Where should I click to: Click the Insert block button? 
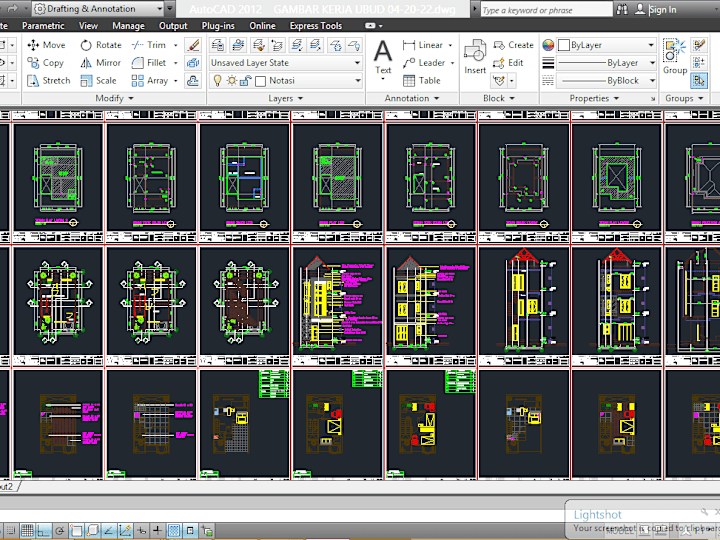[x=475, y=57]
